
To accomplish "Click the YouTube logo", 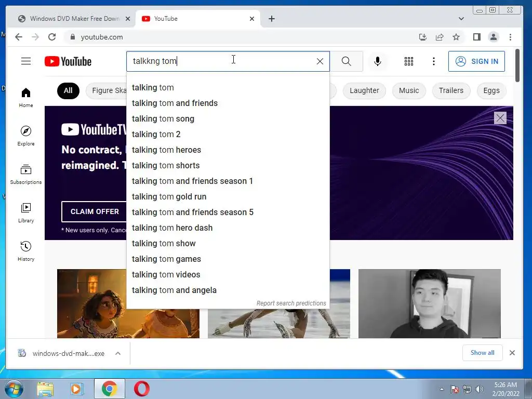I will tap(68, 61).
